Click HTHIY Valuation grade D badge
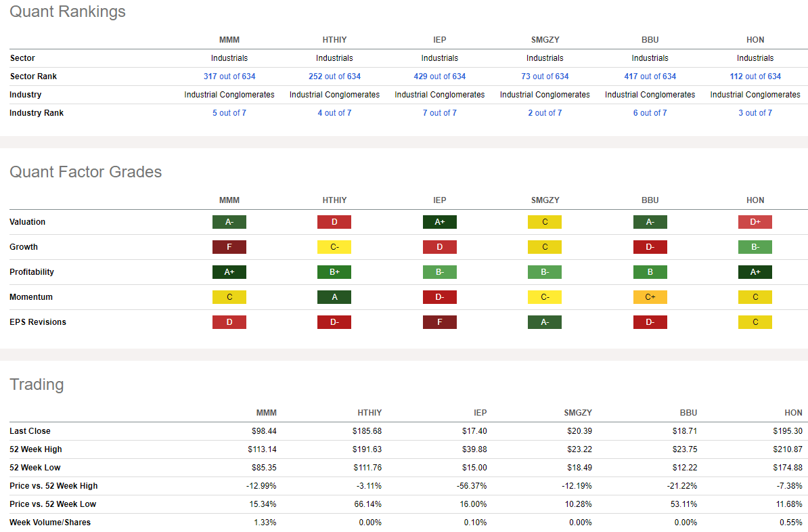This screenshot has width=808, height=532. pos(334,222)
